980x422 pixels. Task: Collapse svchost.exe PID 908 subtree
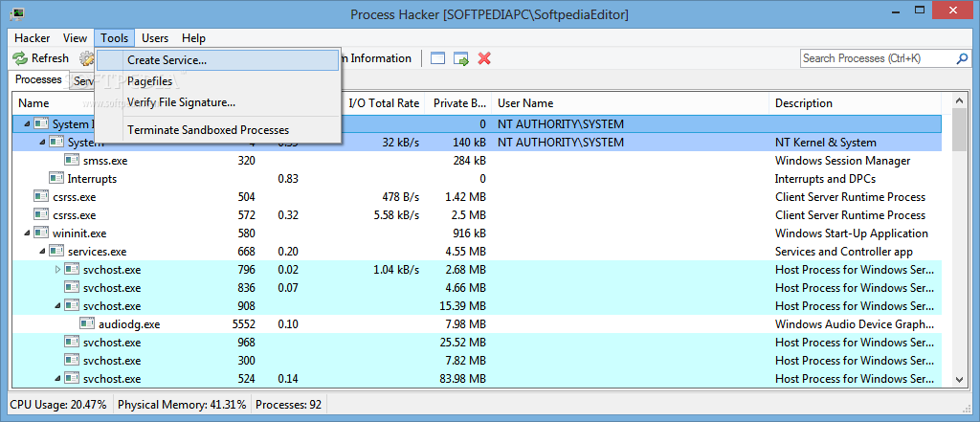click(x=58, y=306)
